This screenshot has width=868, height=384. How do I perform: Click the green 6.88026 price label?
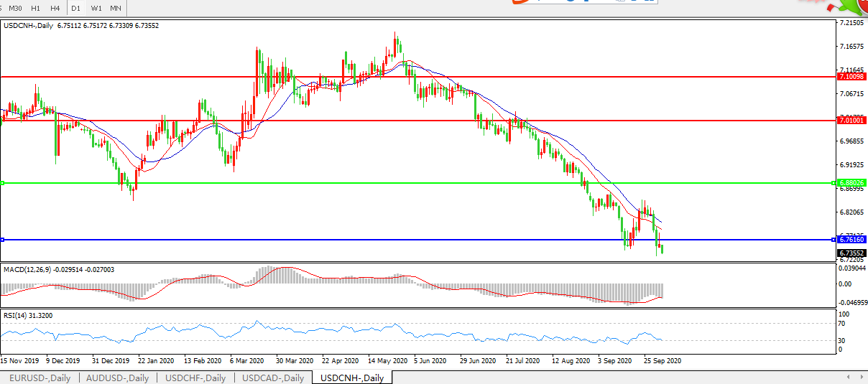[x=851, y=183]
